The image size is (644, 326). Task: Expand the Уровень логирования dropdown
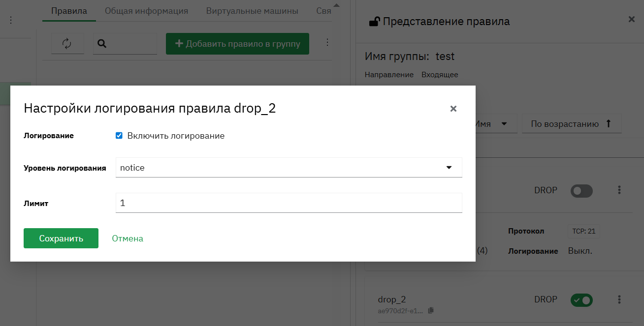pos(289,168)
